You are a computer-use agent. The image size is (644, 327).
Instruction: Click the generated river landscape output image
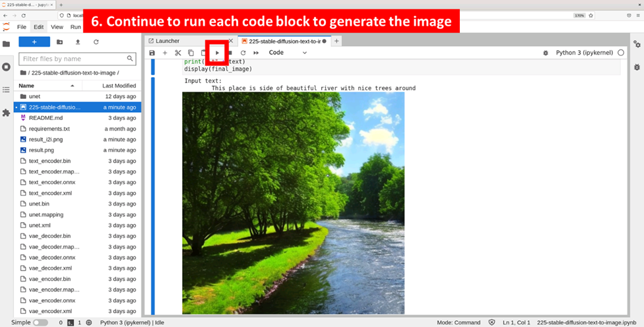click(x=293, y=203)
